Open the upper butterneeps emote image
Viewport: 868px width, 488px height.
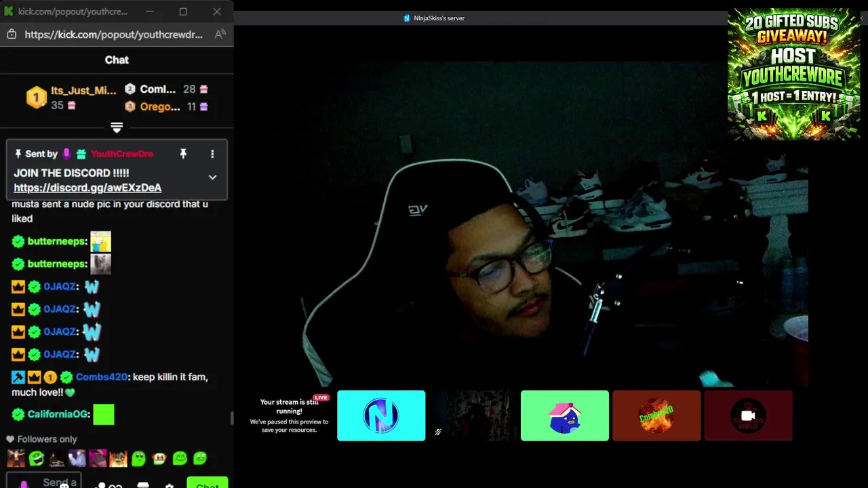pyautogui.click(x=100, y=241)
